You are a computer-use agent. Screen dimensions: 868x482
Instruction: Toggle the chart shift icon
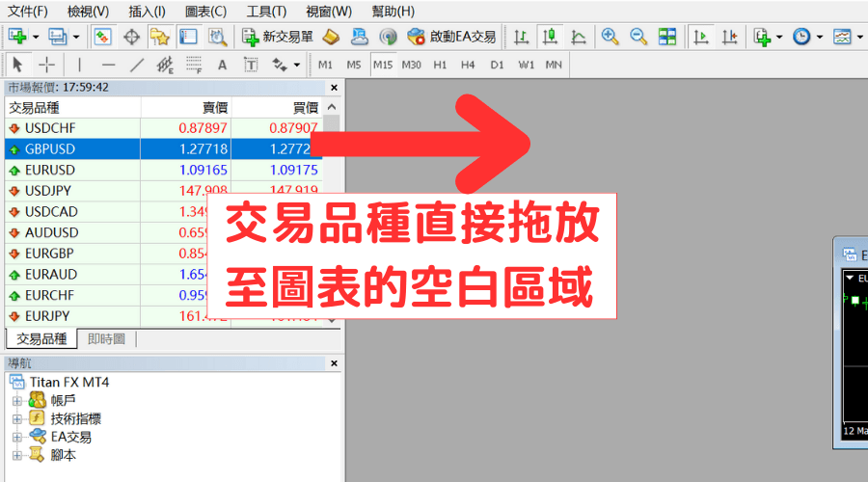coord(730,37)
